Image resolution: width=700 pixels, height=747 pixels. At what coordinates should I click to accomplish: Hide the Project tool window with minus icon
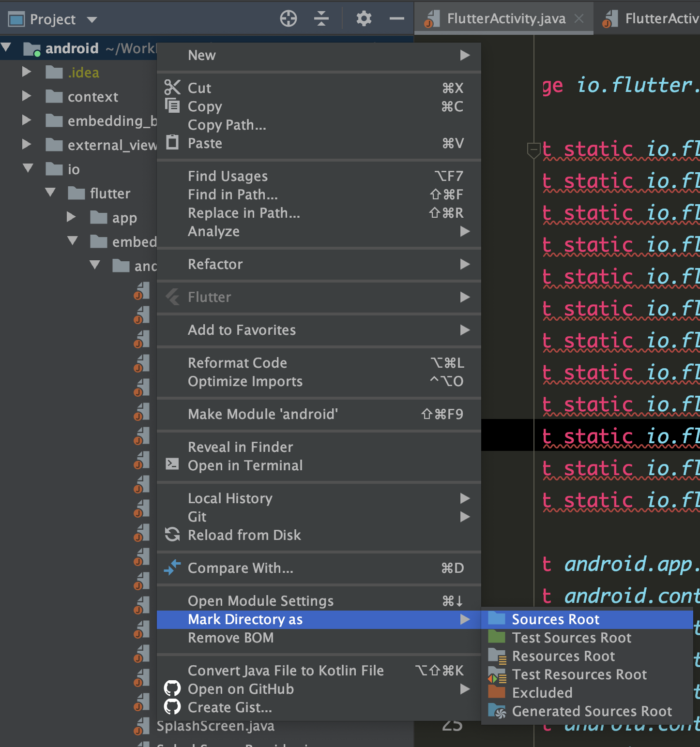[396, 18]
